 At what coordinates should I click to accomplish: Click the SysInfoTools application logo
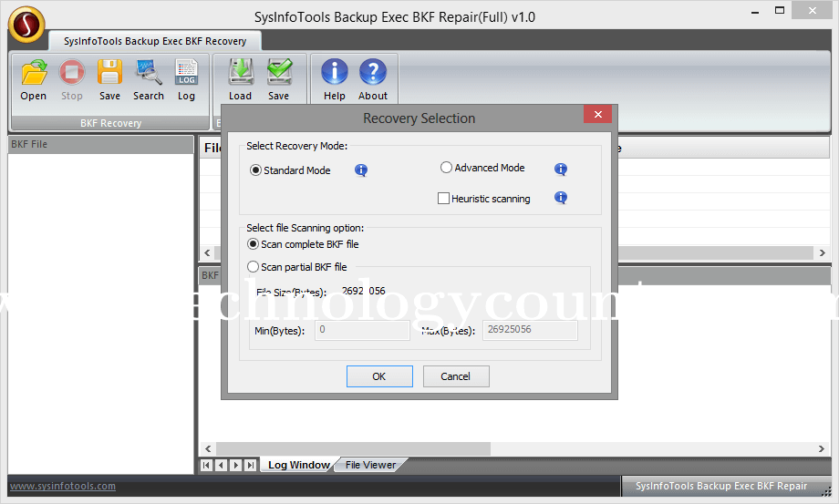pos(26,25)
